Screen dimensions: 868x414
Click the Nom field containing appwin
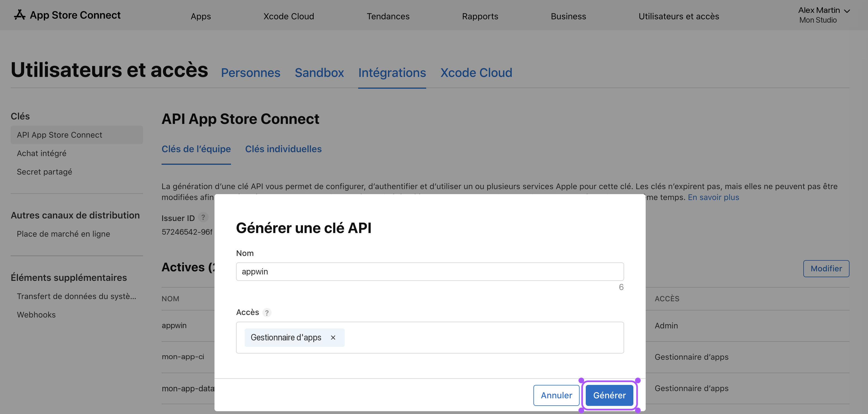[430, 272]
